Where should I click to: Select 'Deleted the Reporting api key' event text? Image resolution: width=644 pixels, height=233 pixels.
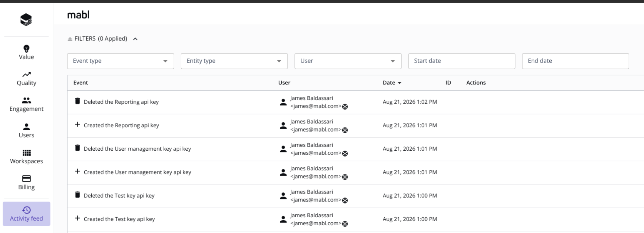pyautogui.click(x=121, y=102)
